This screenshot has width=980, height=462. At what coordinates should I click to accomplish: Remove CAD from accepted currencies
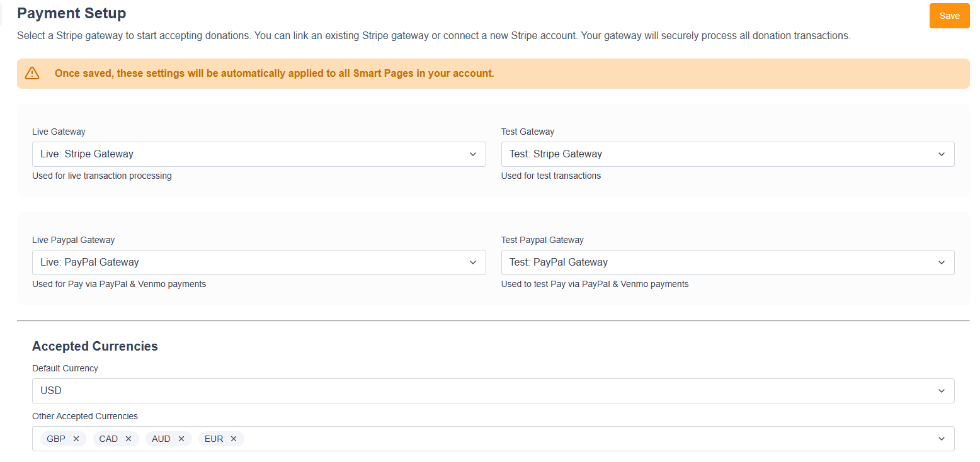tap(128, 439)
